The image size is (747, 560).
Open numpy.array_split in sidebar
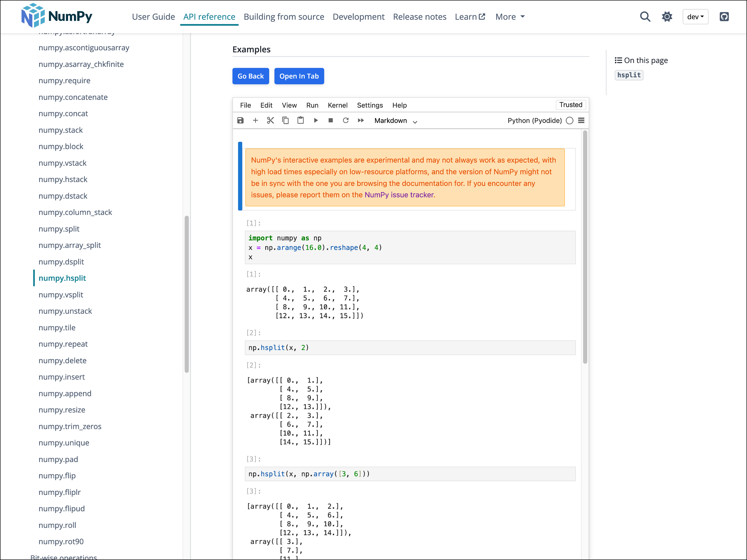[70, 245]
